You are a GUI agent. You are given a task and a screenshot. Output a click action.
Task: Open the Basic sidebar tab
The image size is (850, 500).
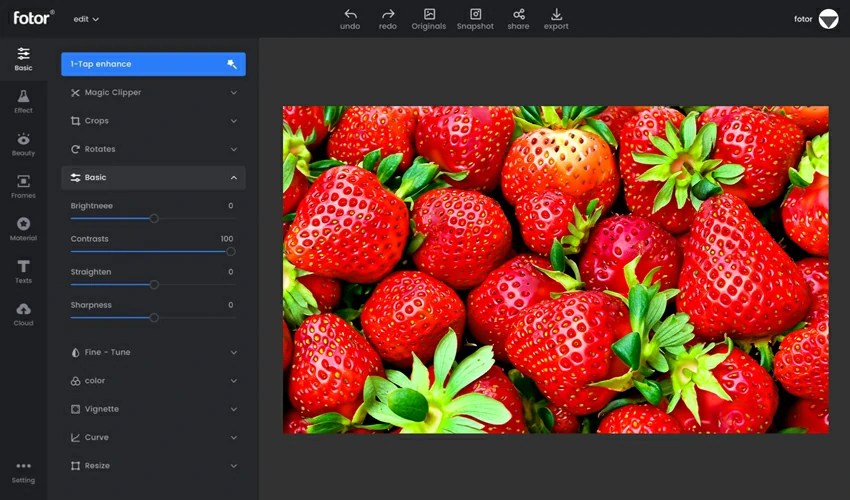[x=23, y=59]
